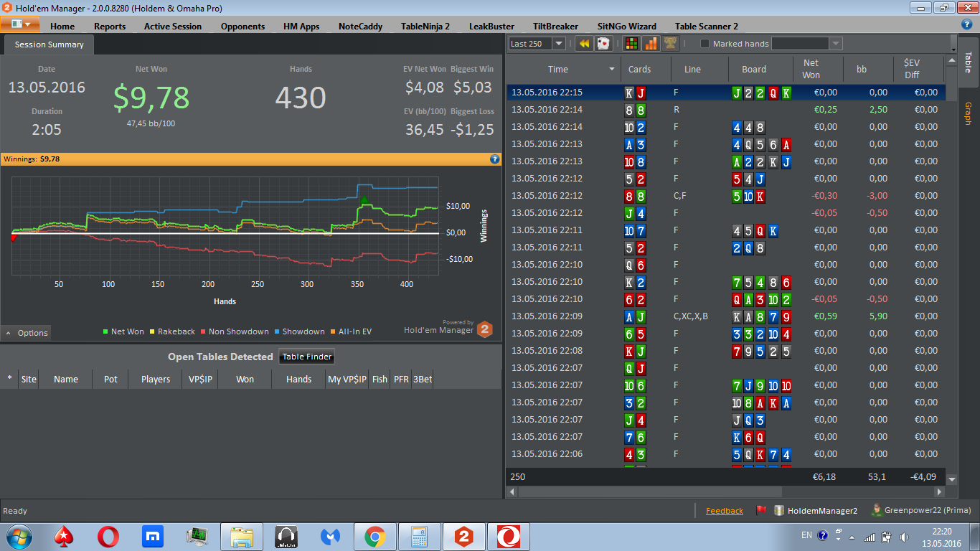Open Google Chrome from taskbar
The width and height of the screenshot is (980, 551).
coord(374,536)
